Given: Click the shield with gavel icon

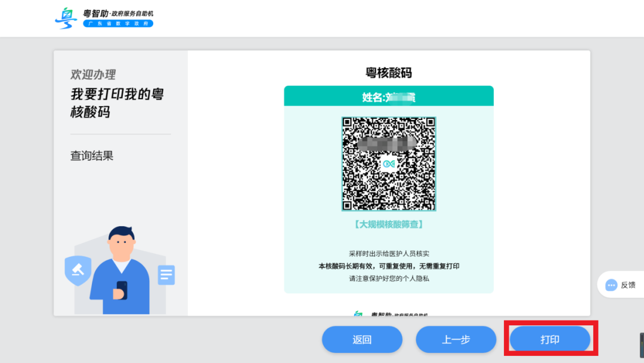Looking at the screenshot, I should coord(78,270).
